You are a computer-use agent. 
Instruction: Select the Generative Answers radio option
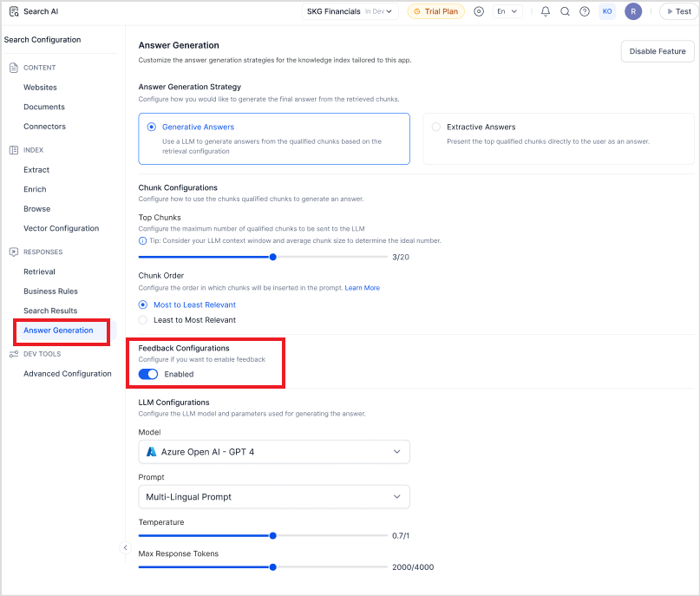point(152,127)
